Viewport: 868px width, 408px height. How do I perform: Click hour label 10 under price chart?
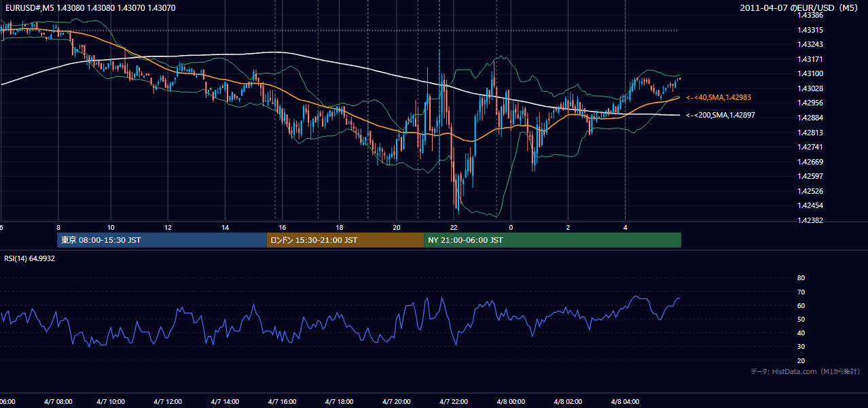(111, 228)
